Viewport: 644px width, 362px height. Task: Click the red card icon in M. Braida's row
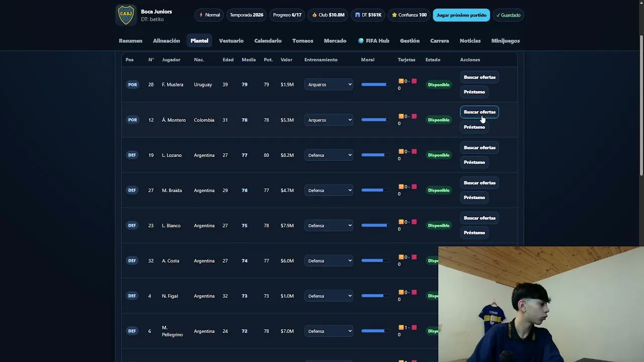point(414,187)
